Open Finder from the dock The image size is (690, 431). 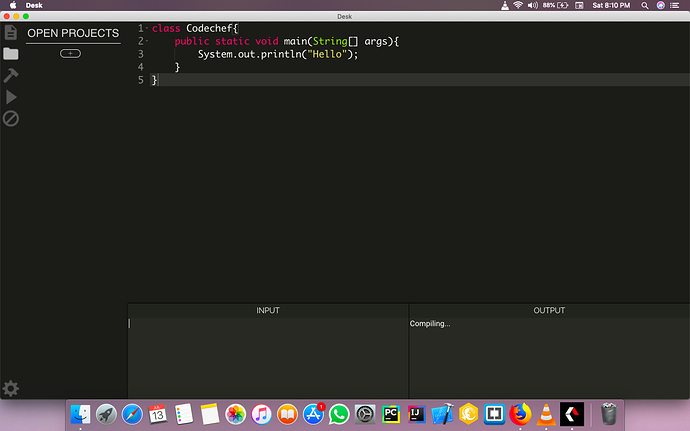click(x=80, y=414)
